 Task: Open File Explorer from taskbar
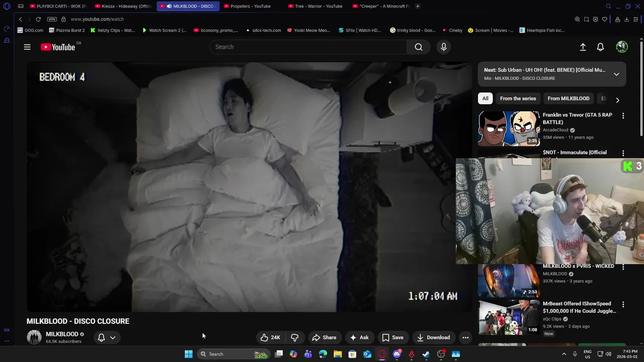point(338,354)
